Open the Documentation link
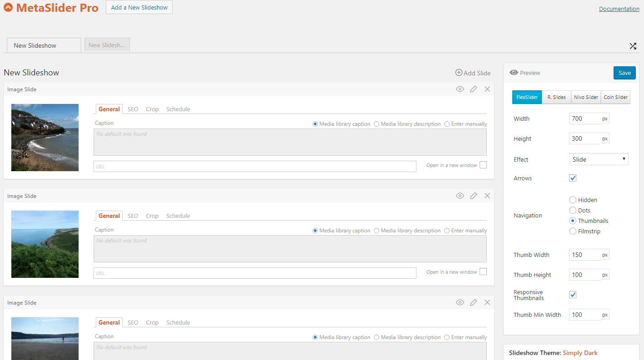The height and width of the screenshot is (360, 644). tap(619, 9)
